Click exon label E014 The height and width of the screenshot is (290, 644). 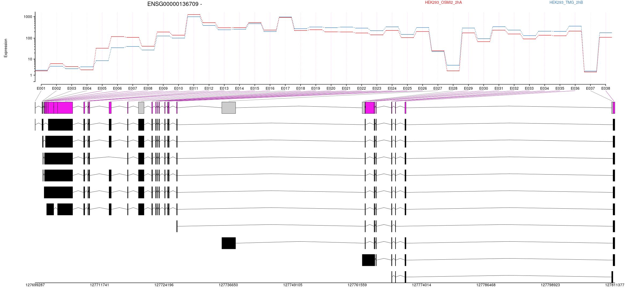239,88
